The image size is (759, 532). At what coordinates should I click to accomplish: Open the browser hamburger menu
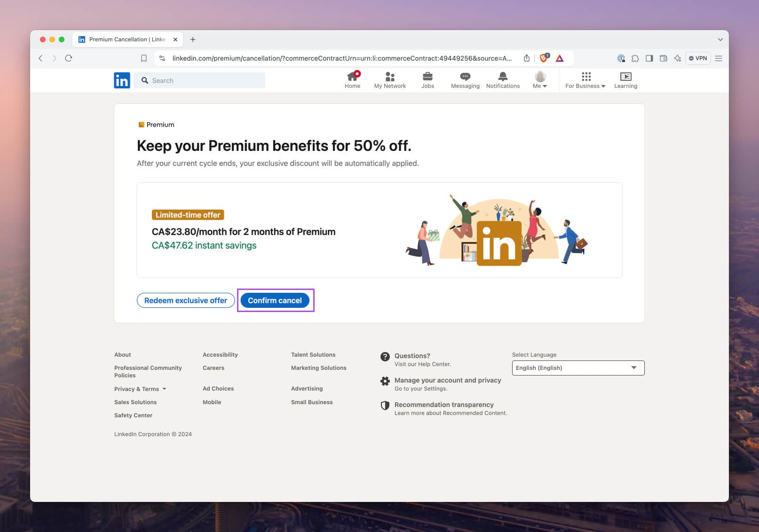719,58
